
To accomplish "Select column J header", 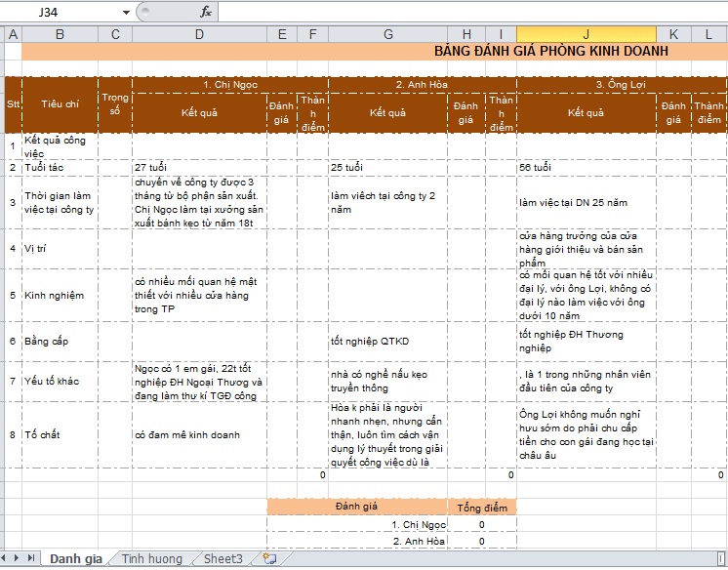I will 586,35.
